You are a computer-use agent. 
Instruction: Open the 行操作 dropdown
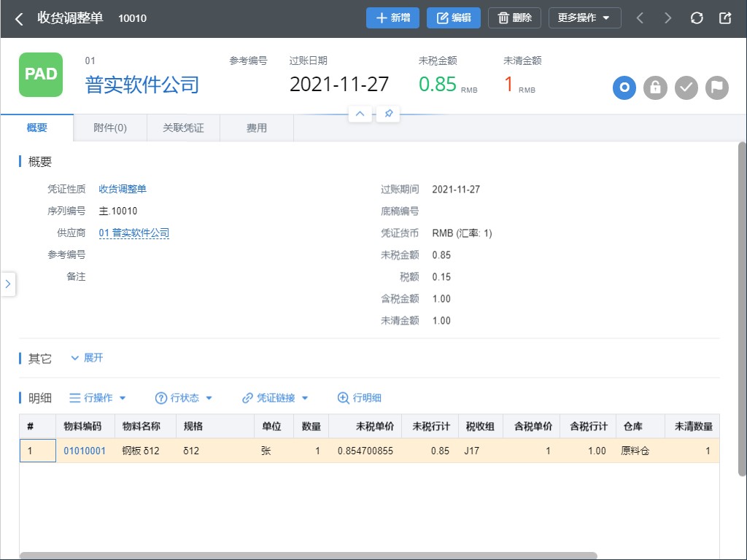(98, 397)
